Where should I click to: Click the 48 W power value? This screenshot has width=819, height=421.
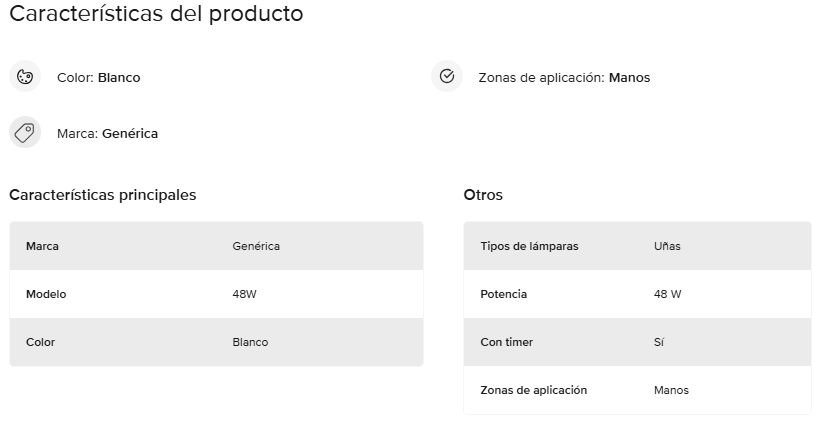(668, 294)
